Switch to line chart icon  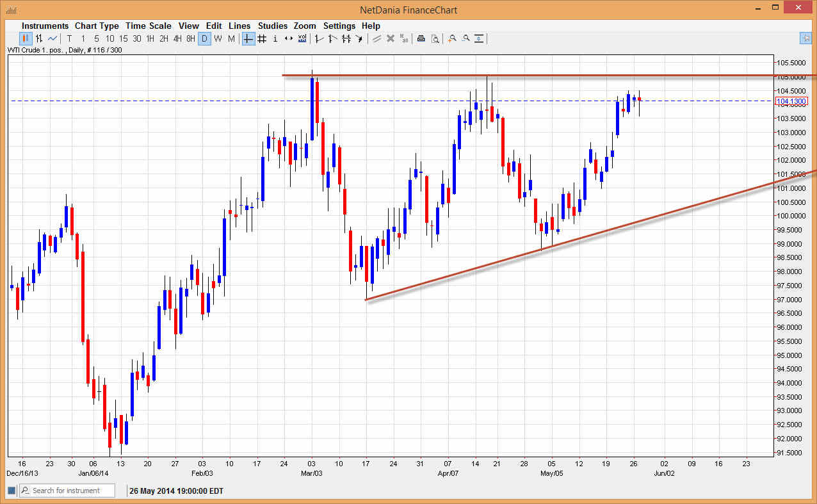(53, 38)
